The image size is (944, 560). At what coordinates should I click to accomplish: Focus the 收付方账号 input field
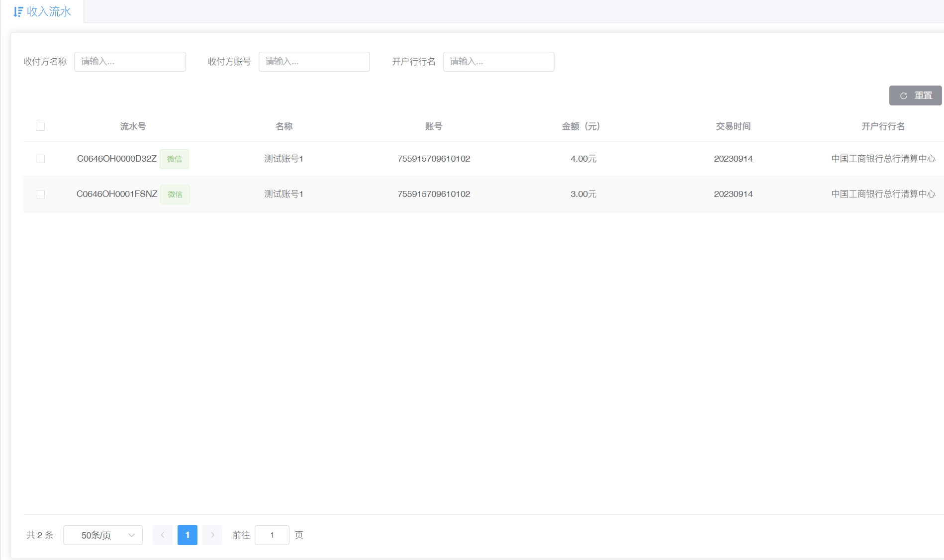(314, 62)
